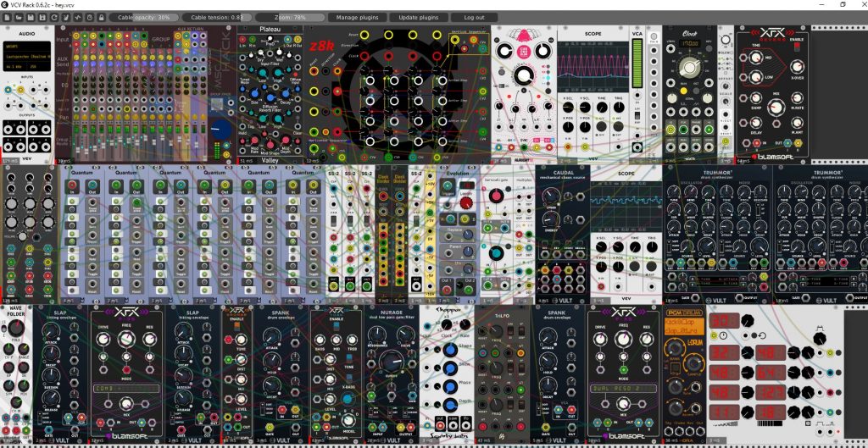This screenshot has width=868, height=448.
Task: Open a patch file via folder icon
Action: point(19,17)
